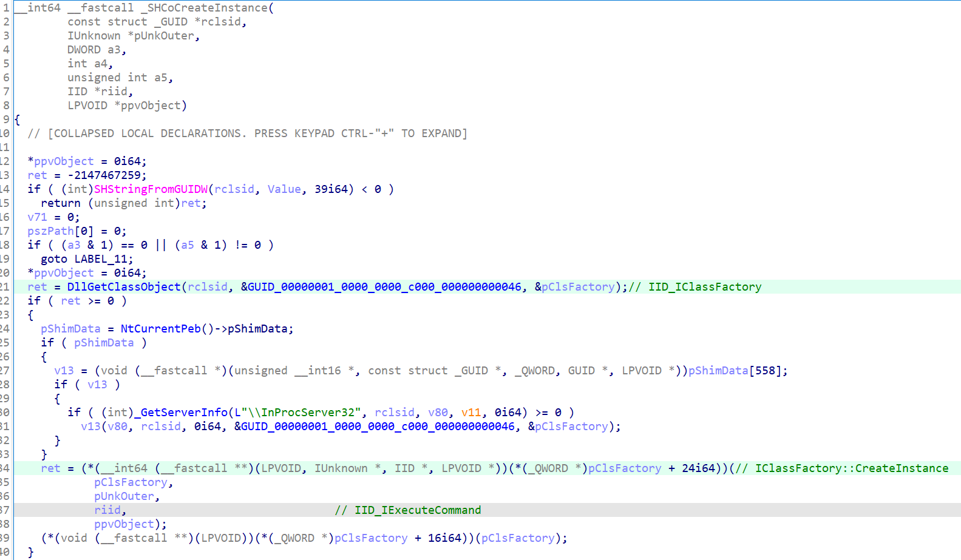Click the -2147467259 constant value
The height and width of the screenshot is (560, 961).
[x=107, y=175]
